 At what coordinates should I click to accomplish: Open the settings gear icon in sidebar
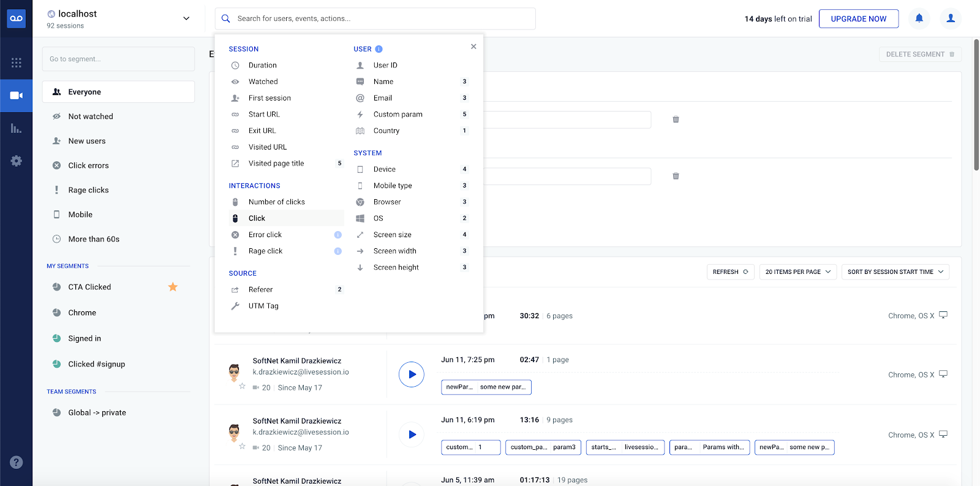pyautogui.click(x=16, y=161)
